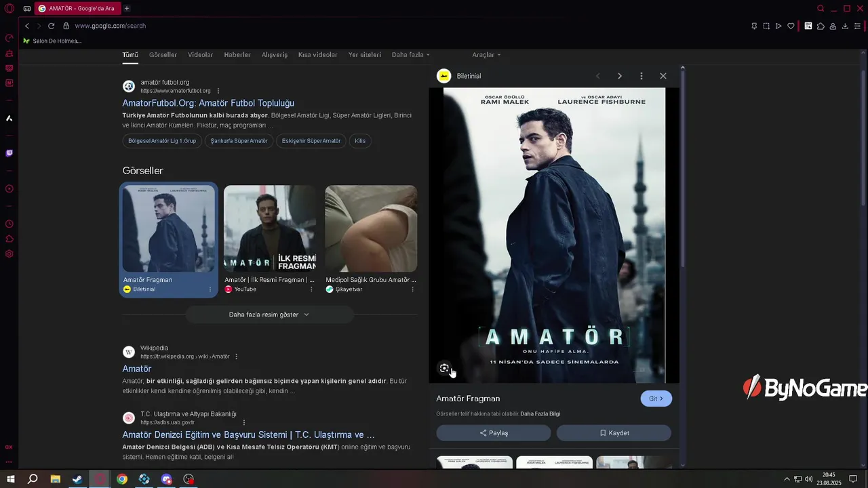Open the extensions puzzle icon
The height and width of the screenshot is (488, 868).
821,26
